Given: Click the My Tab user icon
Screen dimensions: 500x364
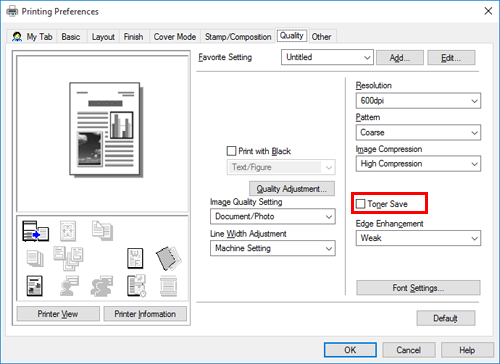Looking at the screenshot, I should click(x=17, y=37).
